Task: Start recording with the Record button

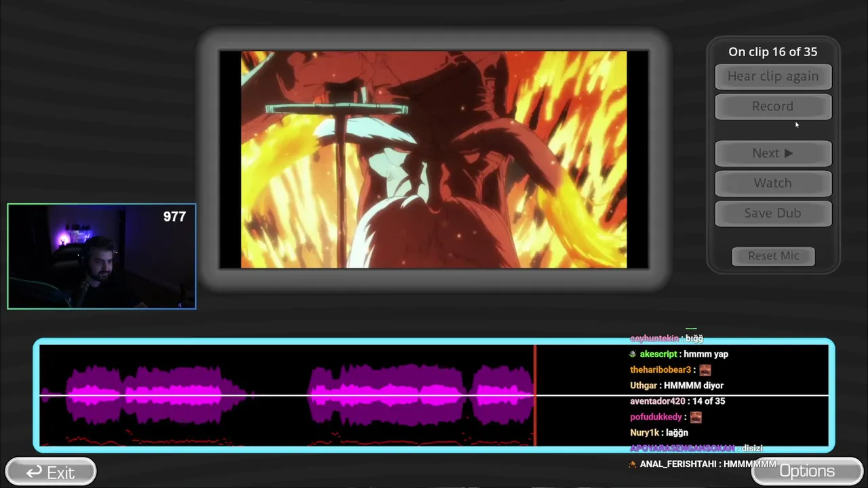Action: coord(773,106)
